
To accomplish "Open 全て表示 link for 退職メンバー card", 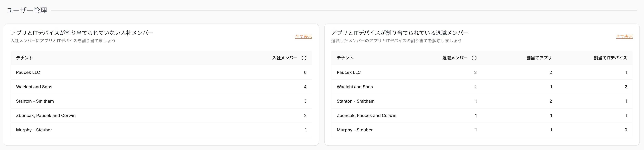I will (x=624, y=37).
